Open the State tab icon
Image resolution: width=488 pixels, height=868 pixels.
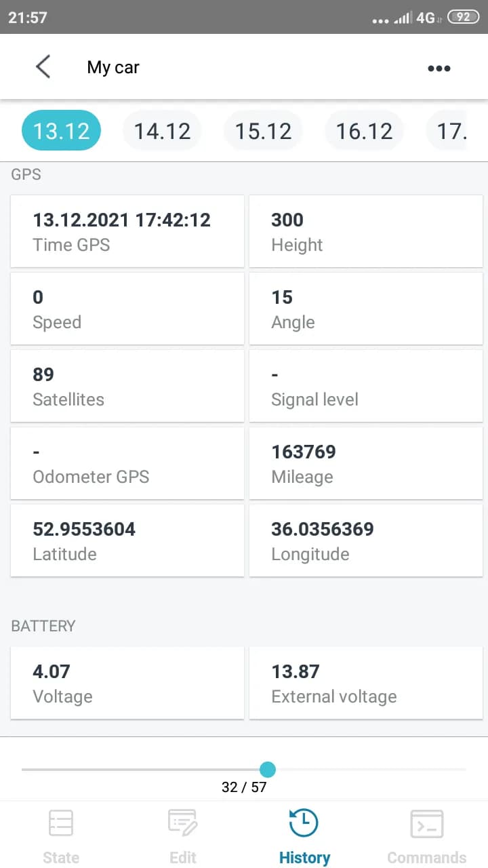(61, 824)
